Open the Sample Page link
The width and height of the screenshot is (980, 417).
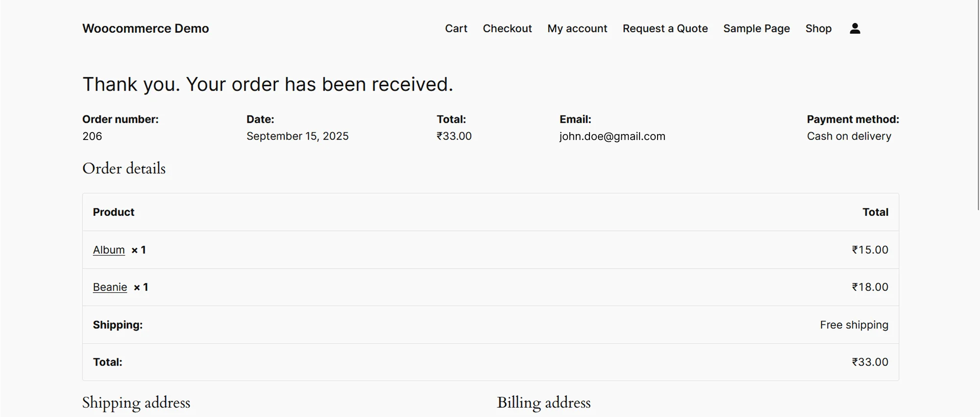[x=757, y=28]
